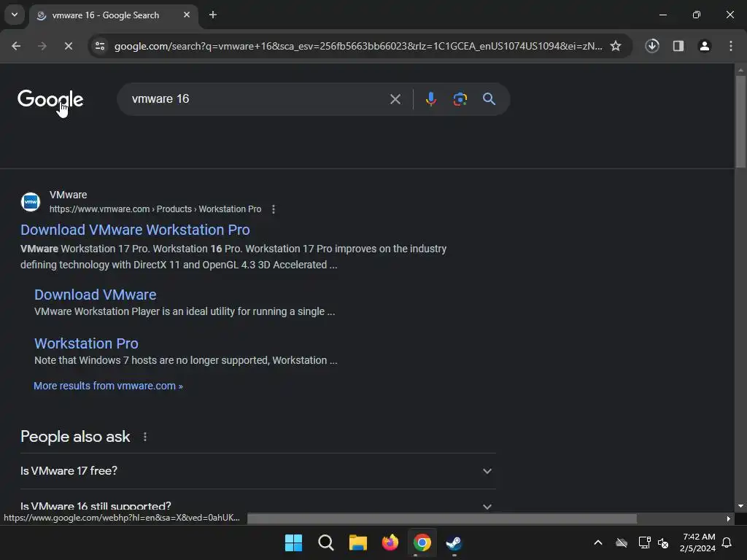The height and width of the screenshot is (560, 747).
Task: Click the magnifier search button
Action: click(489, 99)
